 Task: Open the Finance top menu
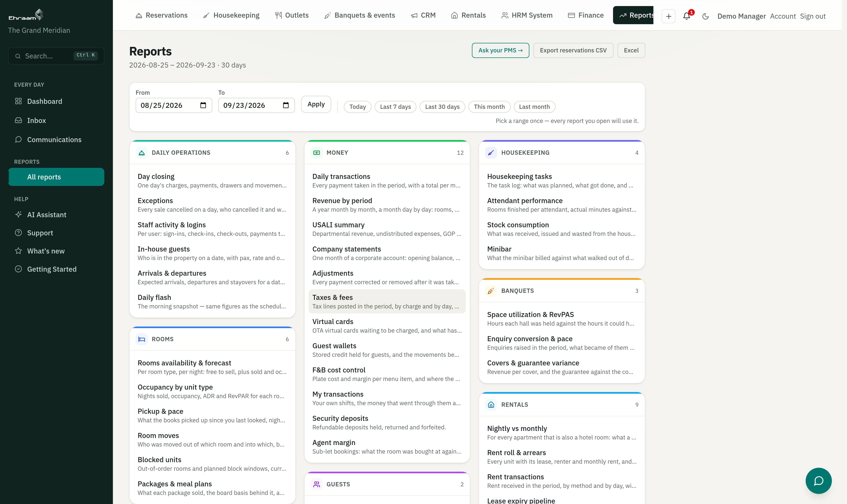tap(586, 15)
